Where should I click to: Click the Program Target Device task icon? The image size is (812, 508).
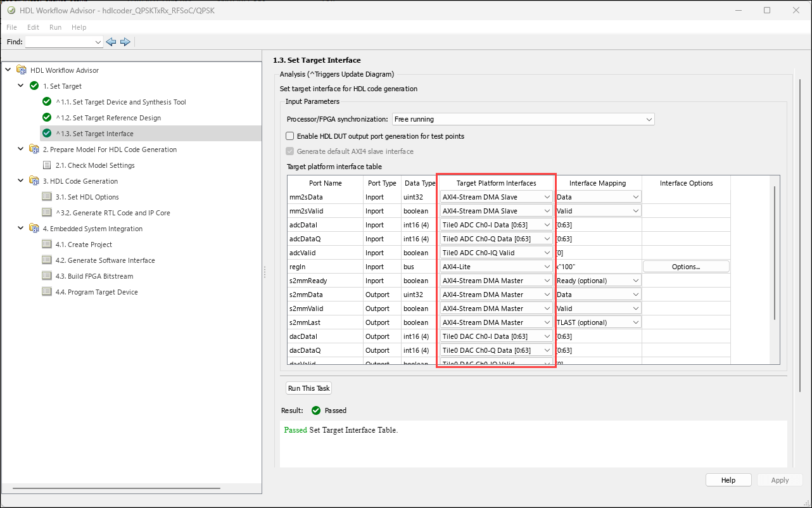pos(47,292)
